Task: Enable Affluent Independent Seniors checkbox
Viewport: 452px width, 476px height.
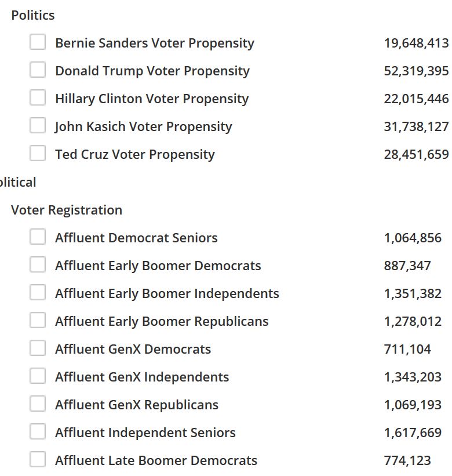Action: (38, 431)
